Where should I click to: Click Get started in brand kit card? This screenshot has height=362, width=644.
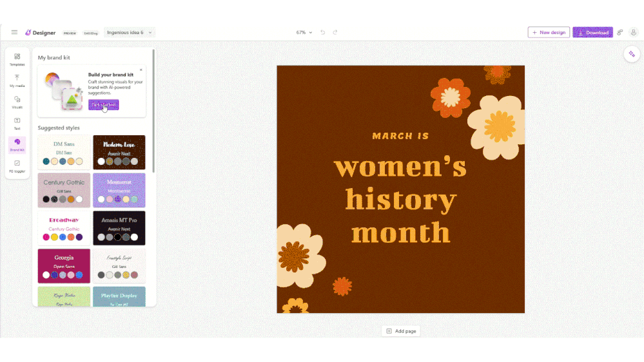(x=104, y=104)
